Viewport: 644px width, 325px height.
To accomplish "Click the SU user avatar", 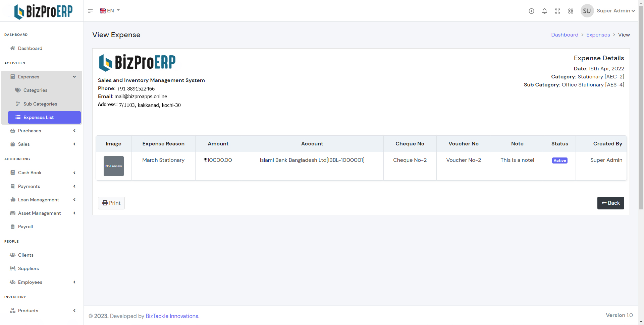I will (x=587, y=11).
